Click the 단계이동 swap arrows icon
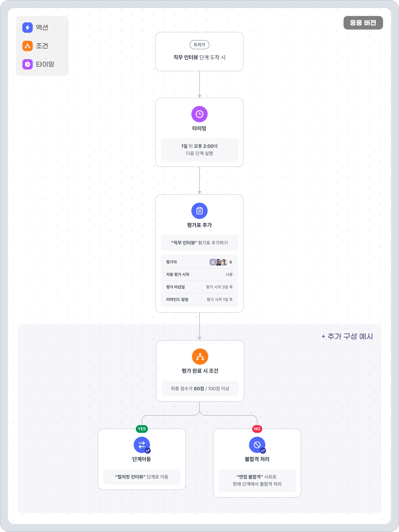The height and width of the screenshot is (532, 399). click(x=142, y=445)
